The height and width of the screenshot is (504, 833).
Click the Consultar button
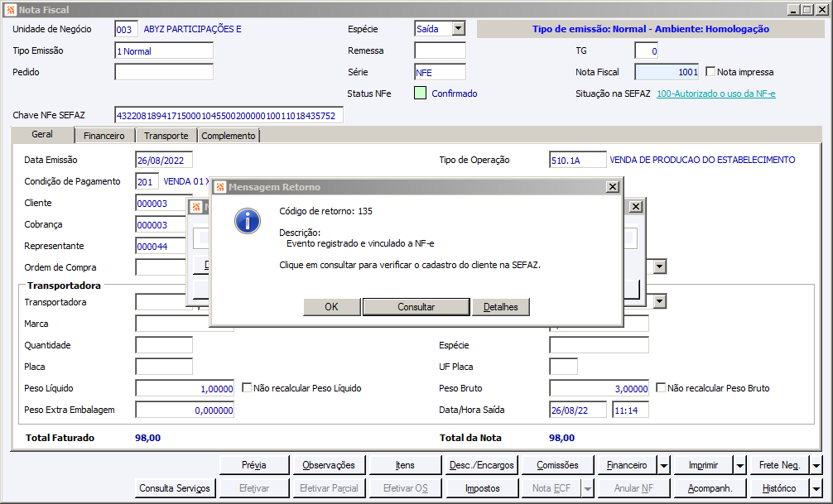pos(416,307)
